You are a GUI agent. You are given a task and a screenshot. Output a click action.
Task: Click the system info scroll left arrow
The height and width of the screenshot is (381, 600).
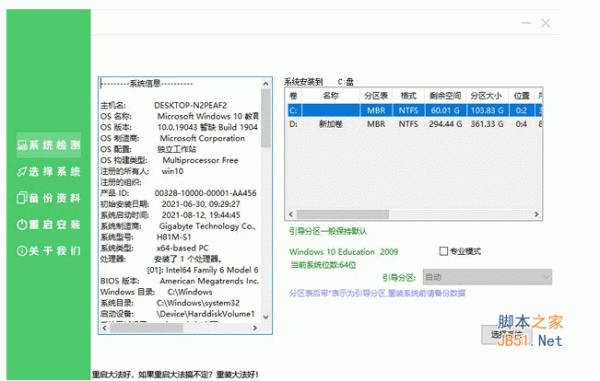(x=104, y=328)
